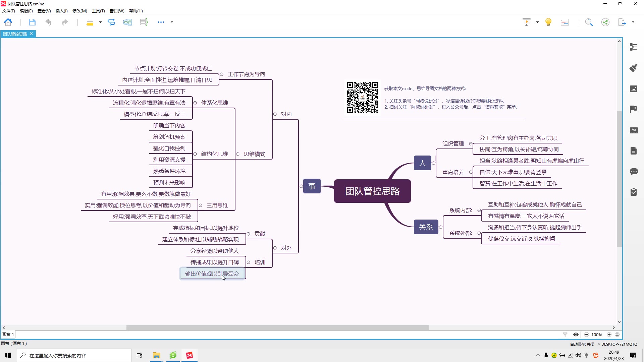644x362 pixels.
Task: Zoom out with minus button
Action: [x=587, y=335]
